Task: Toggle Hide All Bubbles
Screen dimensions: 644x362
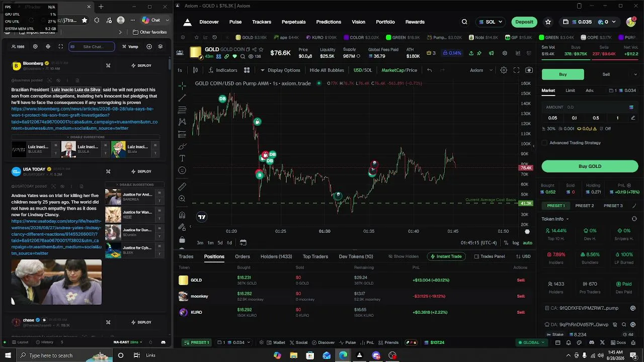Action: (x=327, y=70)
